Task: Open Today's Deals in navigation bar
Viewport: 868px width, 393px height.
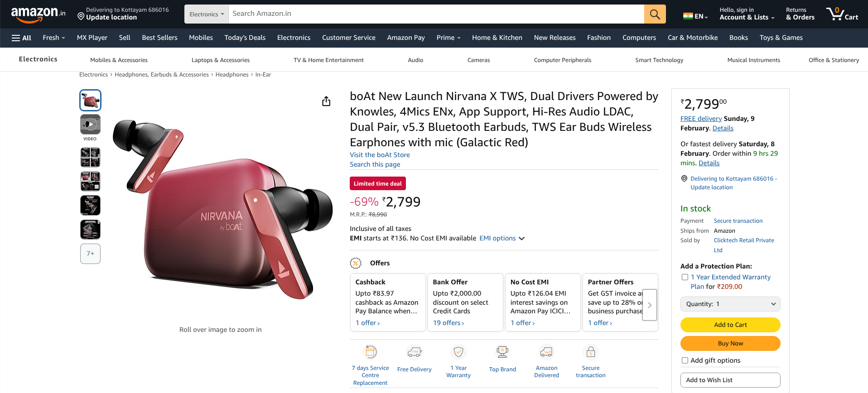Action: coord(245,38)
